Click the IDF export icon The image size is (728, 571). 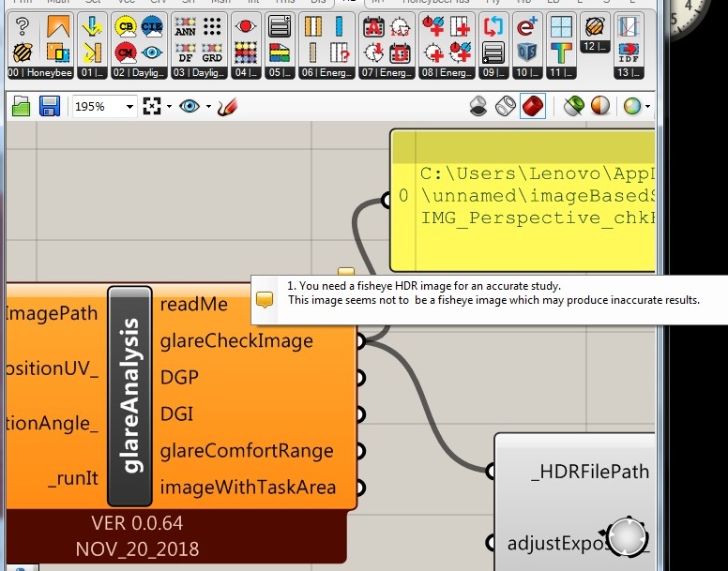click(x=629, y=53)
